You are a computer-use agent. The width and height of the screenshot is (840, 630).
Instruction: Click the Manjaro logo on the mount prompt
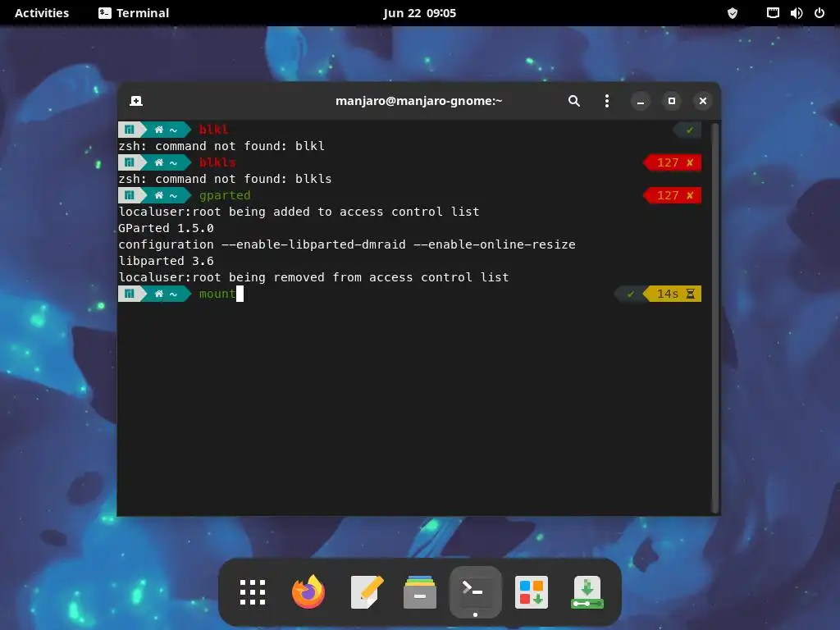pyautogui.click(x=129, y=294)
